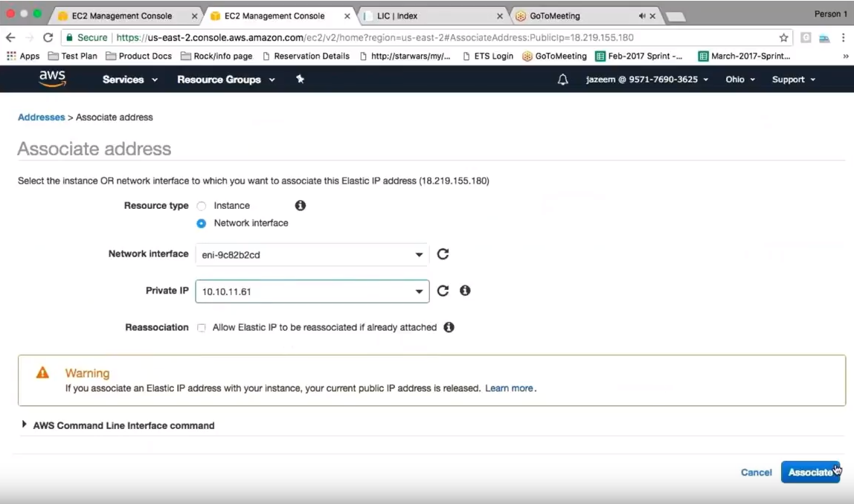Open the Chrome three-dot menu
The width and height of the screenshot is (854, 504).
pos(843,38)
